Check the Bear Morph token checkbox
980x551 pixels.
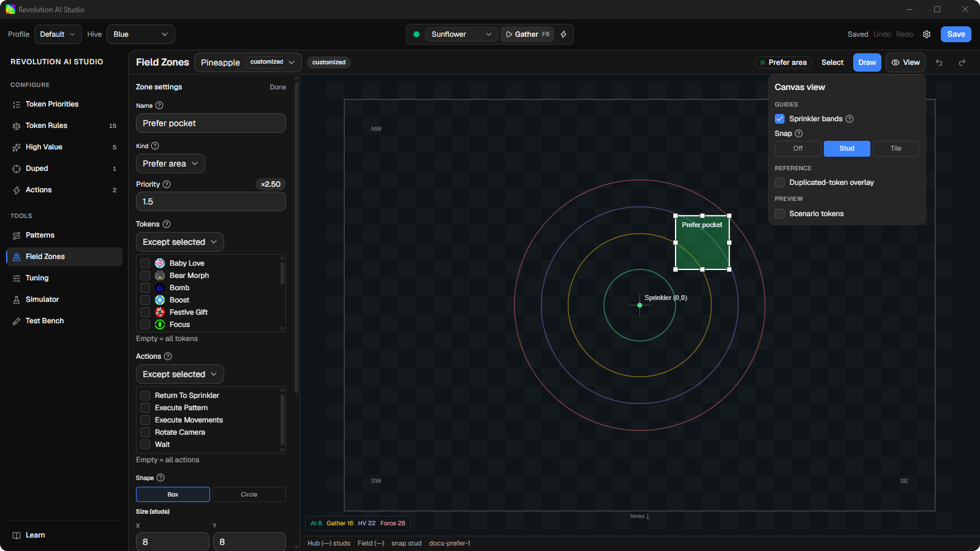145,275
